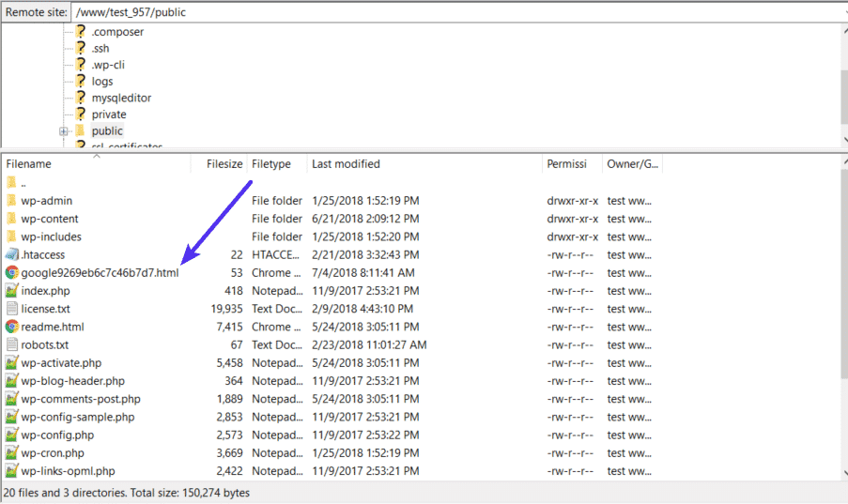Click the license.txt text document icon
The height and width of the screenshot is (504, 848).
[12, 309]
